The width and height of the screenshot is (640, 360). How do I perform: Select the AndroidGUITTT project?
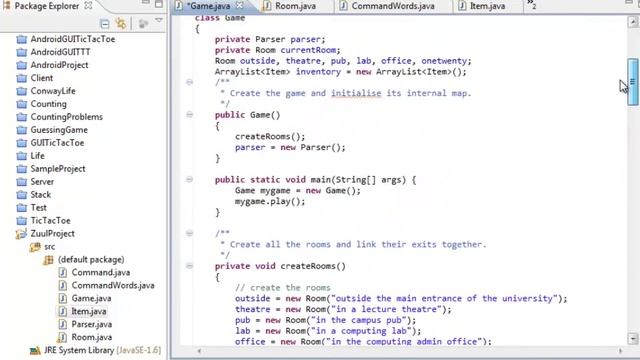click(x=60, y=52)
